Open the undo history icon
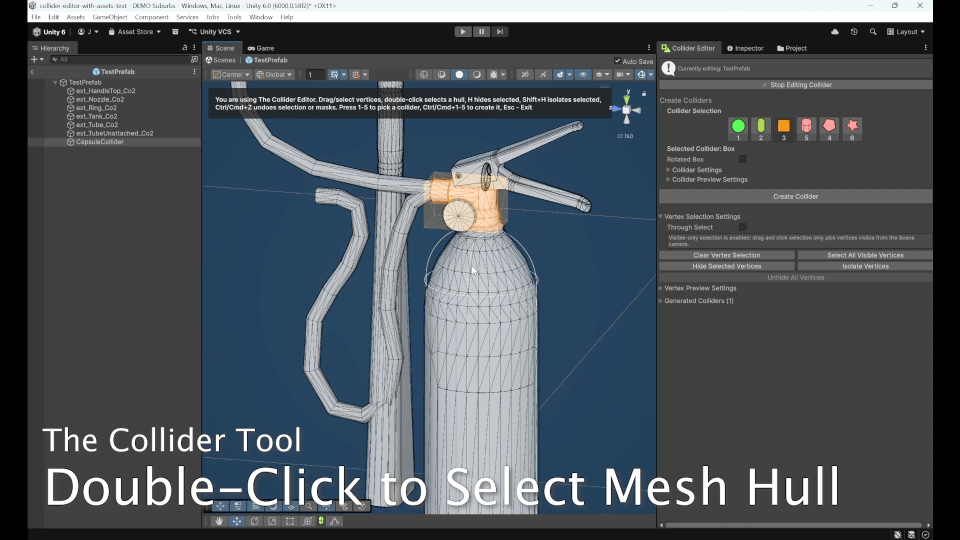960x540 pixels. 854,32
